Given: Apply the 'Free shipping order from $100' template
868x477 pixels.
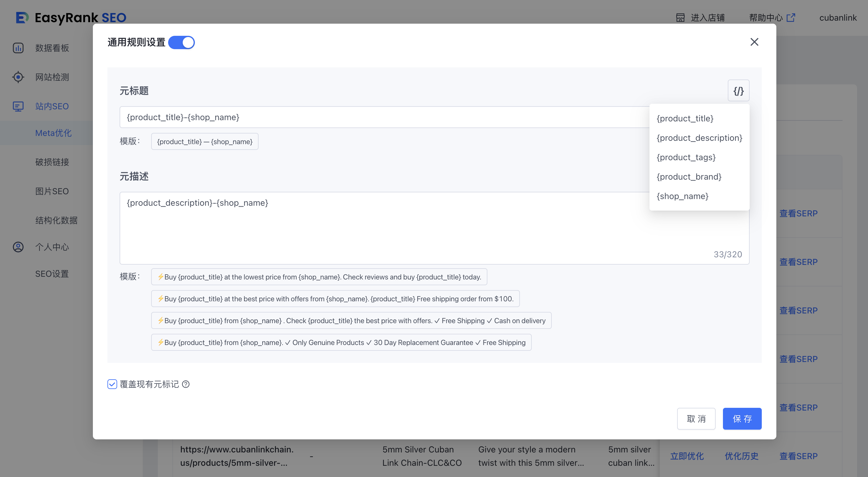Looking at the screenshot, I should [335, 299].
